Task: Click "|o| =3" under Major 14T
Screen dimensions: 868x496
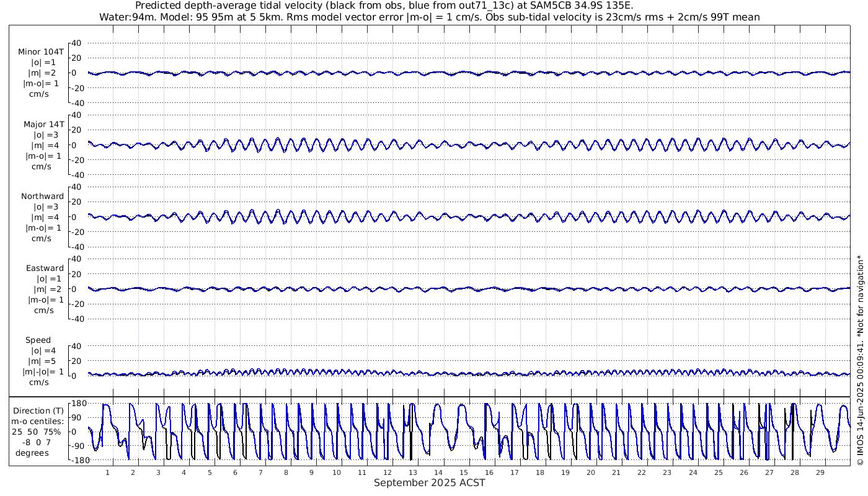Action: click(46, 135)
